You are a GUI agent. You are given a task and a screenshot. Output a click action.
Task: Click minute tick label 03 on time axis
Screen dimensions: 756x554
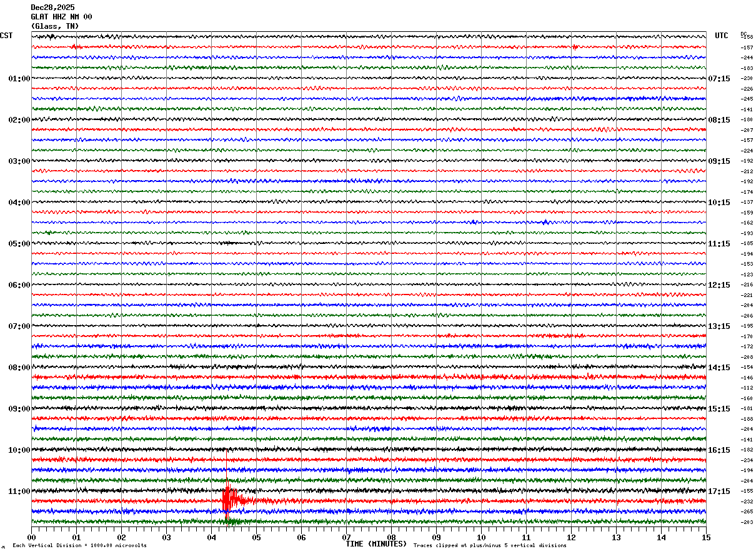pos(166,536)
